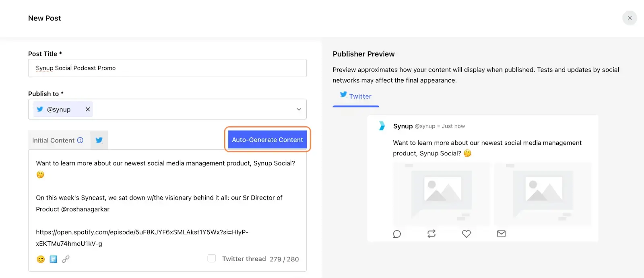Select the Twitter tab in Publisher Preview
The width and height of the screenshot is (644, 278).
[356, 97]
